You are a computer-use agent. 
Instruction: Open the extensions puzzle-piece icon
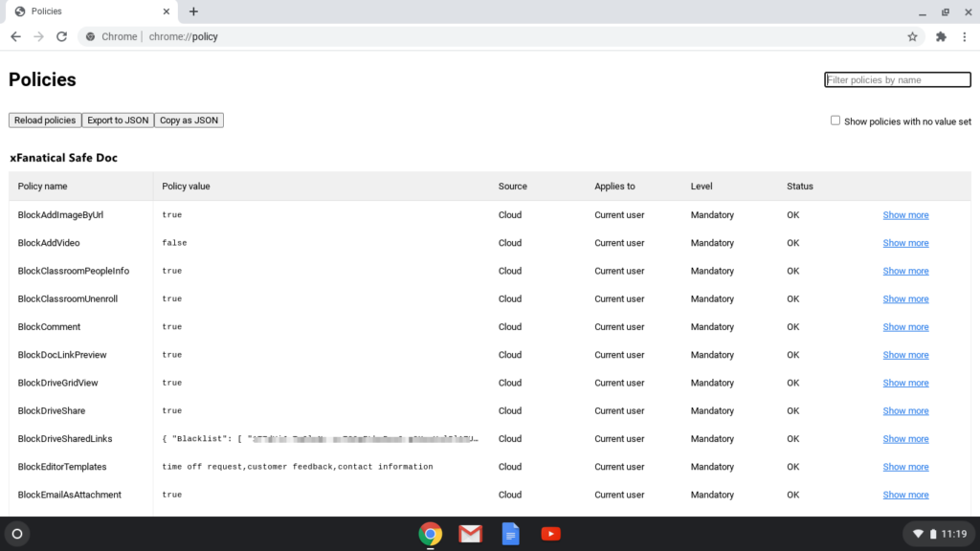pos(941,36)
